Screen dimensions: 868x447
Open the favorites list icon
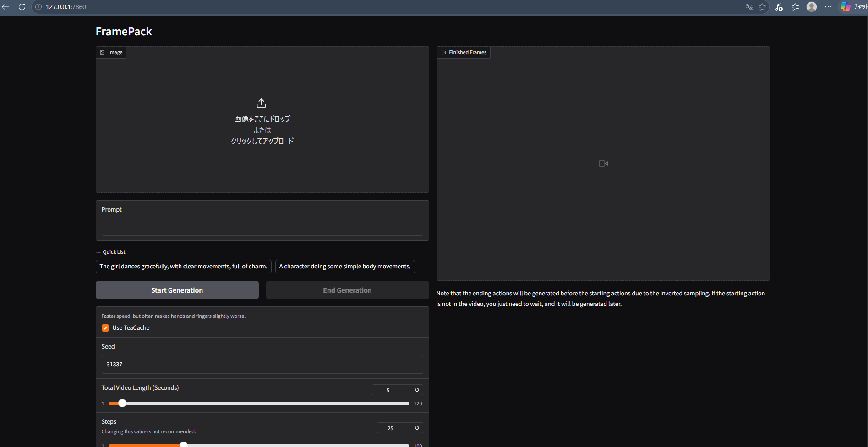795,7
